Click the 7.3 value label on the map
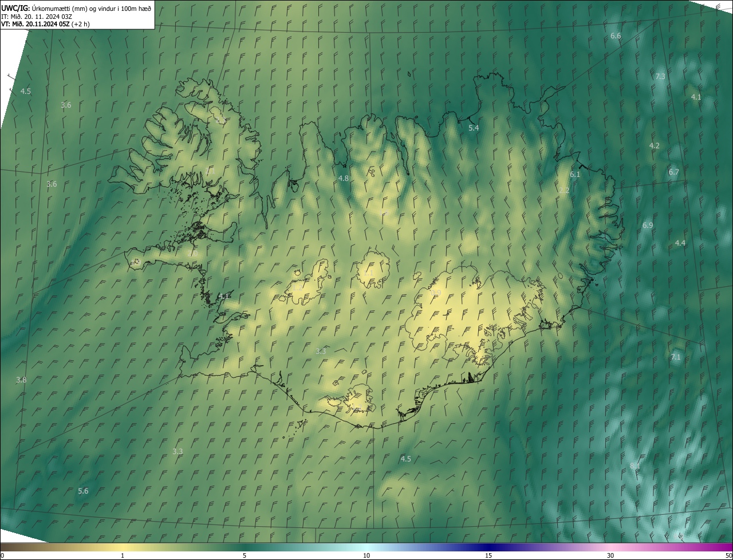Image resolution: width=733 pixels, height=560 pixels. 660,76
